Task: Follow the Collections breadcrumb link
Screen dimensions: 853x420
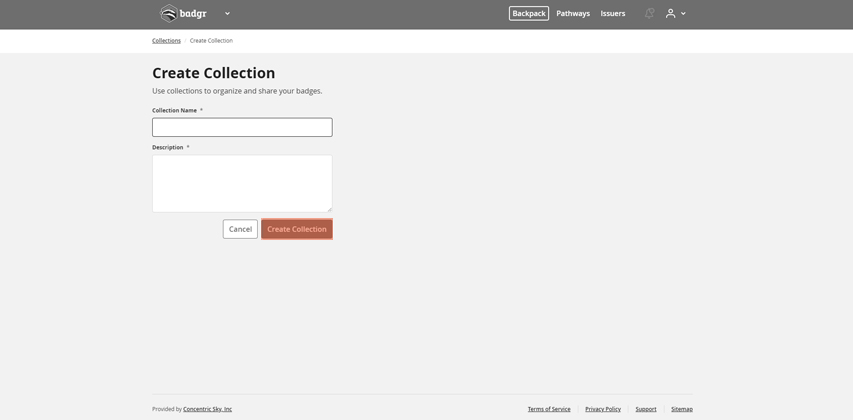Action: pos(166,41)
